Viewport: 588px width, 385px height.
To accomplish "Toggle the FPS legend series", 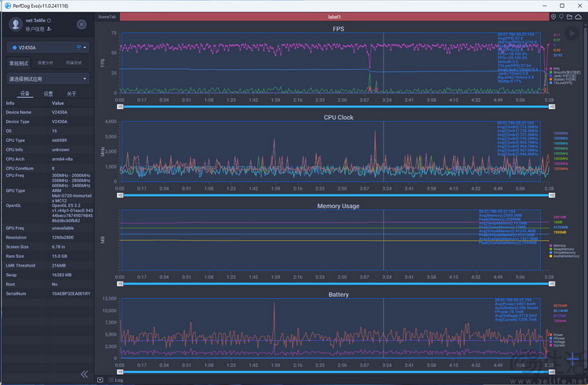I will click(554, 69).
